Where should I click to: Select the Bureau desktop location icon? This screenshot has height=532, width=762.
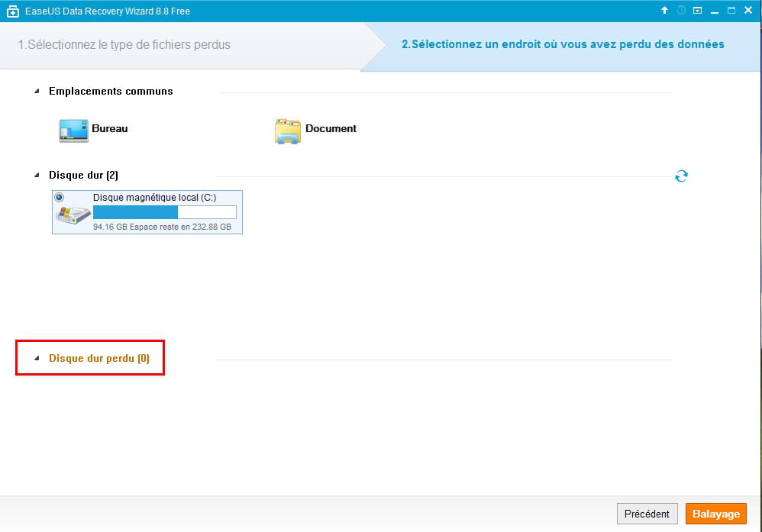point(73,131)
